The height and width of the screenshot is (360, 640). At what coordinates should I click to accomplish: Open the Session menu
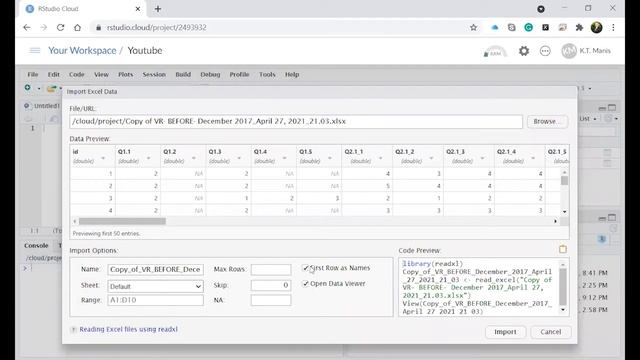click(x=154, y=74)
